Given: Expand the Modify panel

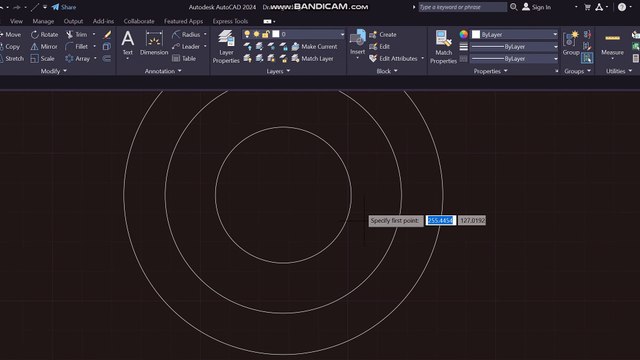Looking at the screenshot, I should point(53,71).
